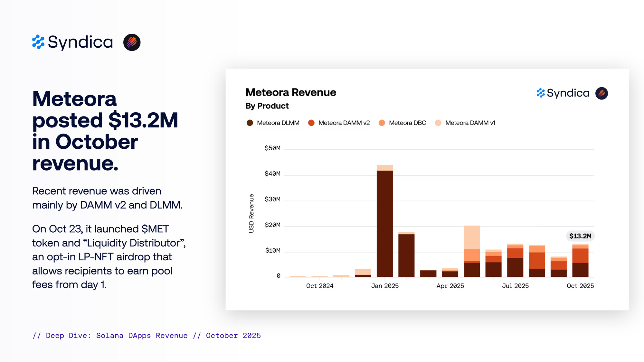Toggle the Meteora DAMM v1 legend dot
The image size is (644, 362).
[438, 123]
